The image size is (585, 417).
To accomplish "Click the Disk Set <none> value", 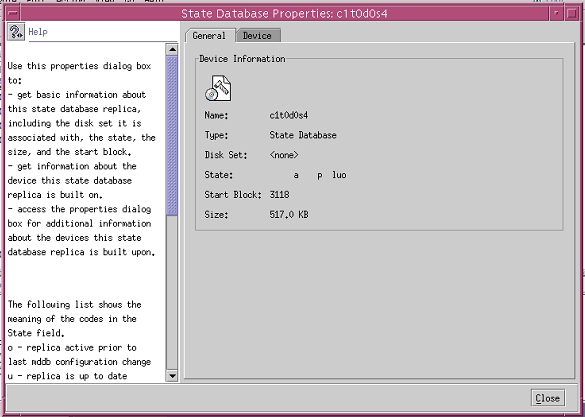I will (x=284, y=155).
